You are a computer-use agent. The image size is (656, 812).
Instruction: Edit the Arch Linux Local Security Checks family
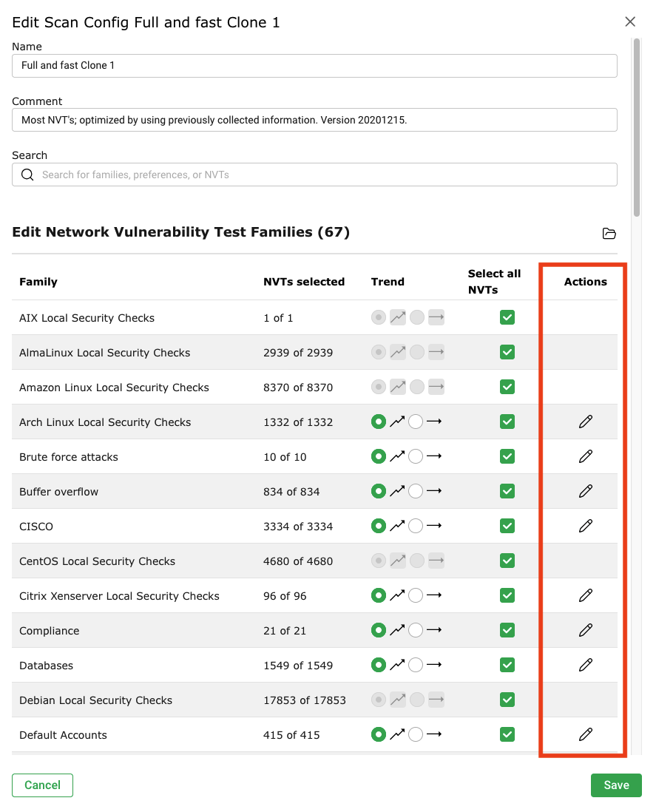tap(585, 422)
